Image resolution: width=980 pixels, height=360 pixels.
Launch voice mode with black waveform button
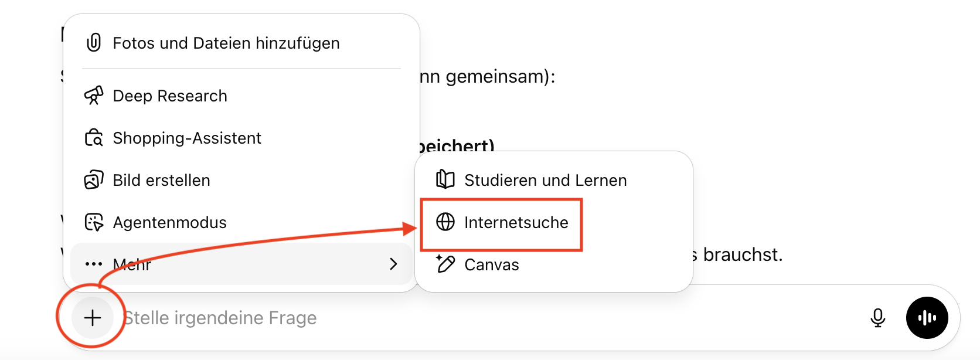pyautogui.click(x=927, y=318)
